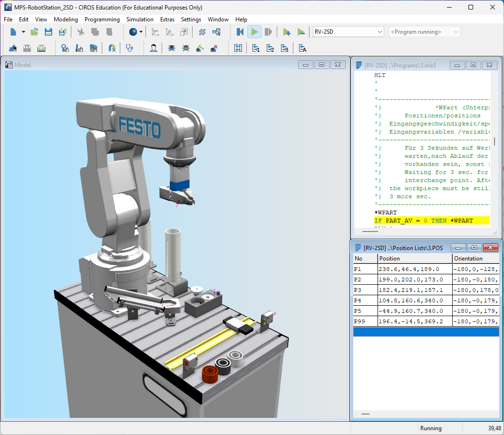Image resolution: width=504 pixels, height=435 pixels.
Task: Open the Help menu
Action: [x=241, y=19]
